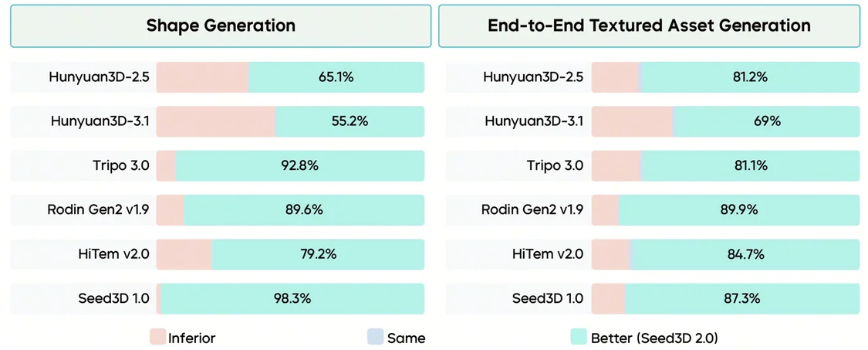
Task: Click the Hunyuan3D-3.1 label under Shape Generation
Action: (x=100, y=121)
